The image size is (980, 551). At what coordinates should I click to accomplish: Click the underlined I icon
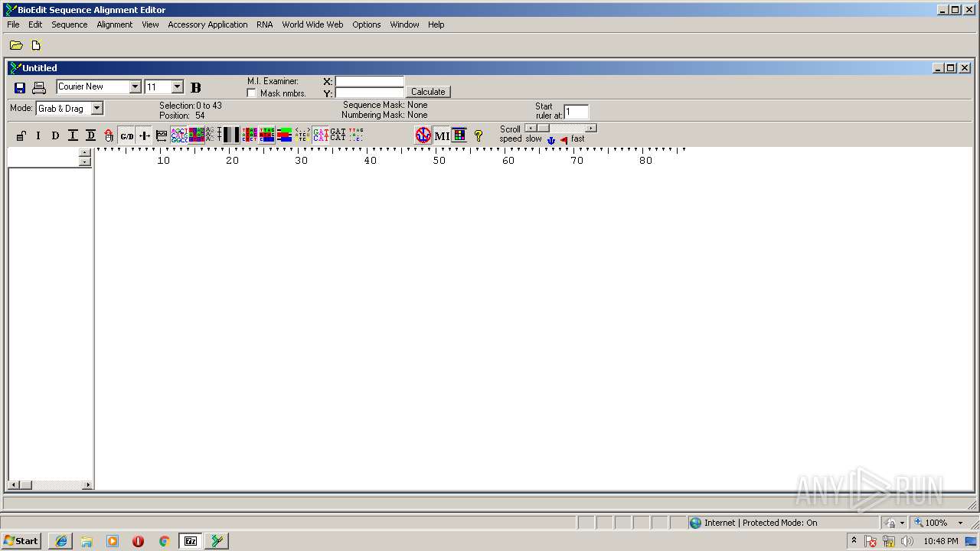point(73,135)
